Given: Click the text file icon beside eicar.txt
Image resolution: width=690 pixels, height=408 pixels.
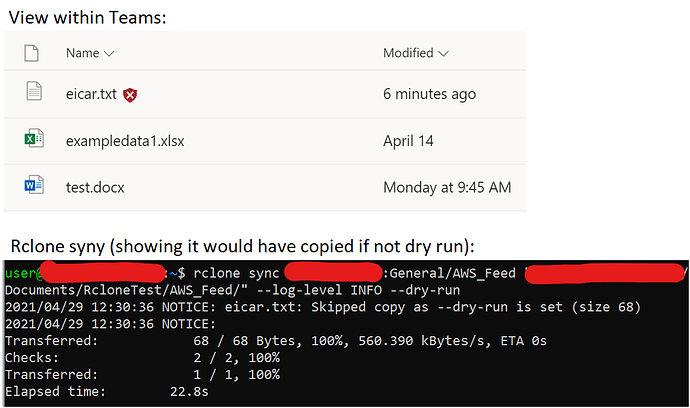Looking at the screenshot, I should (34, 91).
